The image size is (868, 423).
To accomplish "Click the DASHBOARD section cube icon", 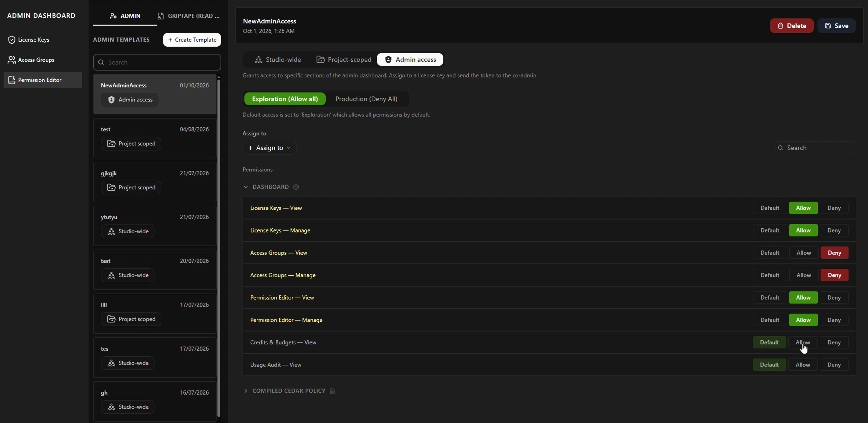I will coord(296,187).
